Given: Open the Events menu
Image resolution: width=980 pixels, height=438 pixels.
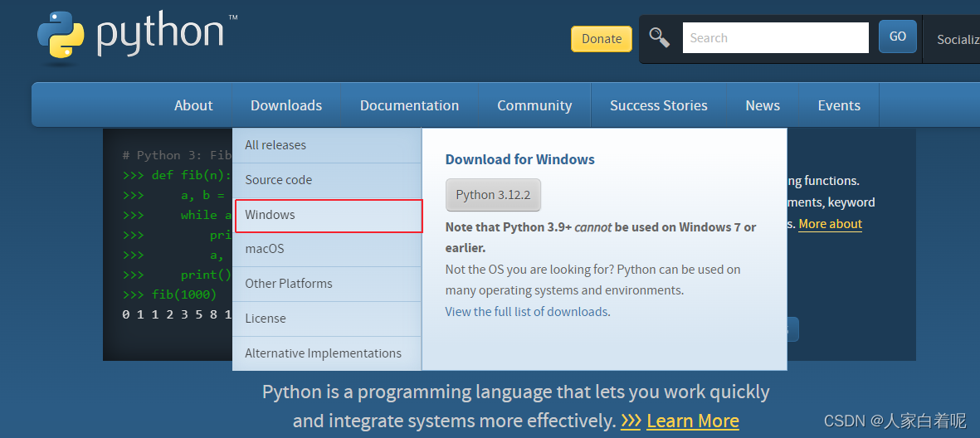Looking at the screenshot, I should coord(839,105).
